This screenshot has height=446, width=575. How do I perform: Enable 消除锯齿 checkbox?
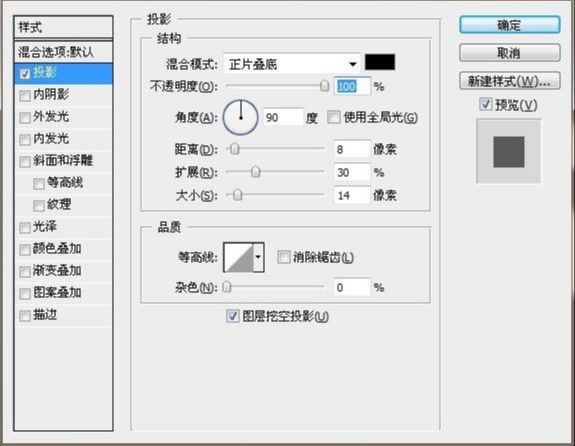(x=283, y=257)
